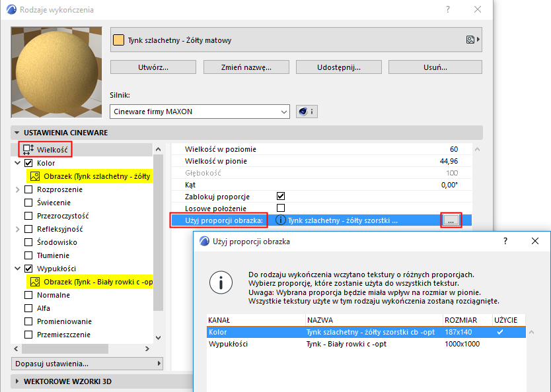Select Obrazek (Tynk szlachetny - żółty row

click(x=90, y=176)
